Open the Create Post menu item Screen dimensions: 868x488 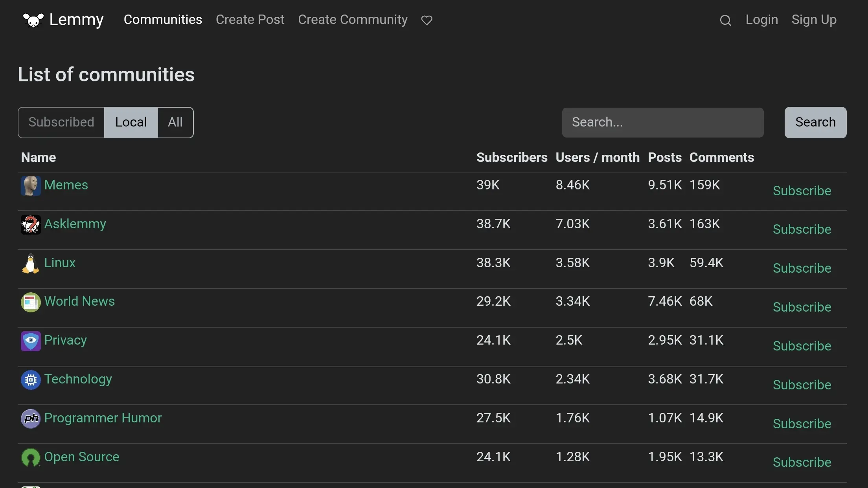250,20
